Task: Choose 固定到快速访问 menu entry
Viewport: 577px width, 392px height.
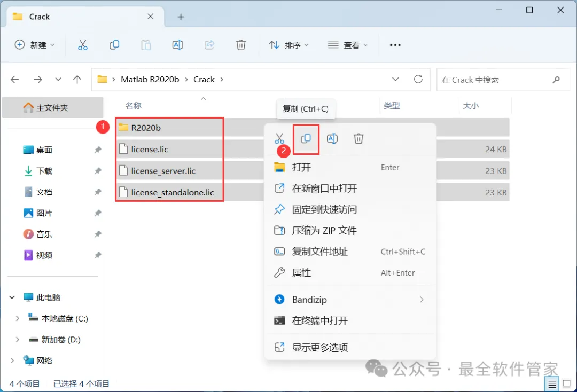Action: 350,209
